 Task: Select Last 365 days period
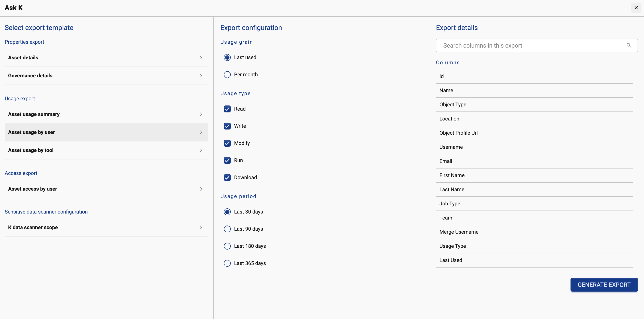(x=227, y=263)
